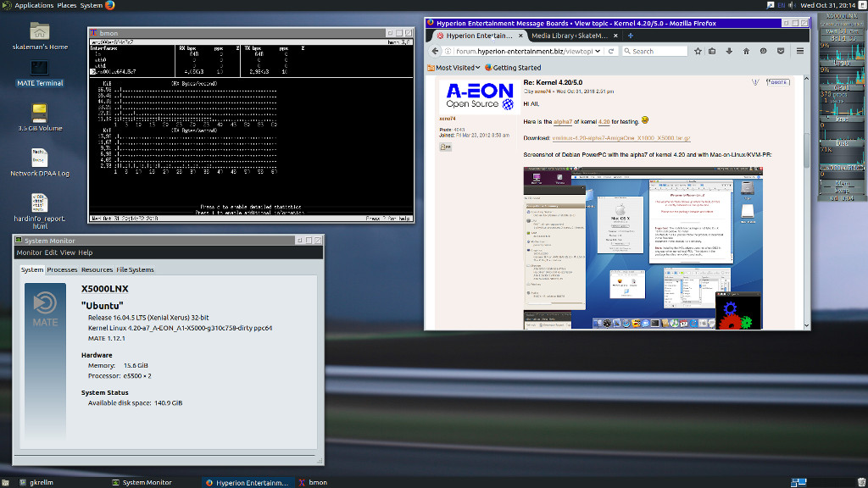Screen dimensions: 868x488
Task: Open the alpha7 link in the post
Action: tap(563, 122)
